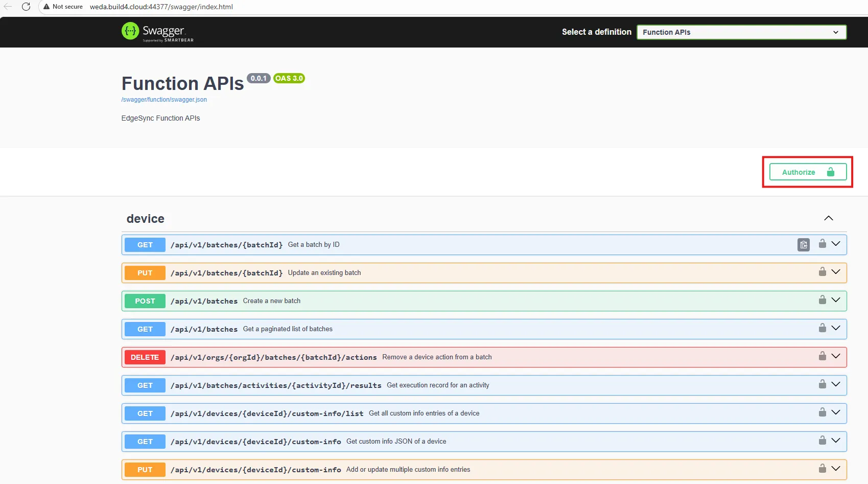Click the lock icon on POST Create a new batch
868x484 pixels.
tap(822, 300)
